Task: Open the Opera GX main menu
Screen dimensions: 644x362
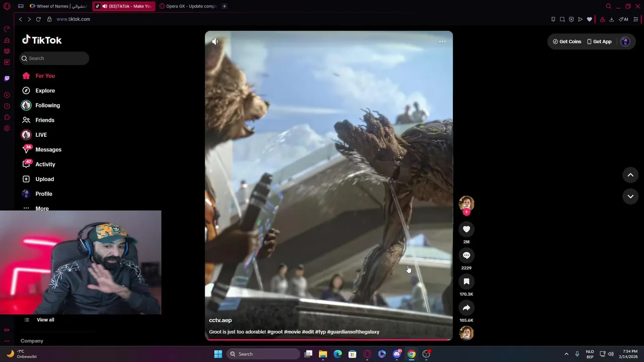Action: click(7, 6)
